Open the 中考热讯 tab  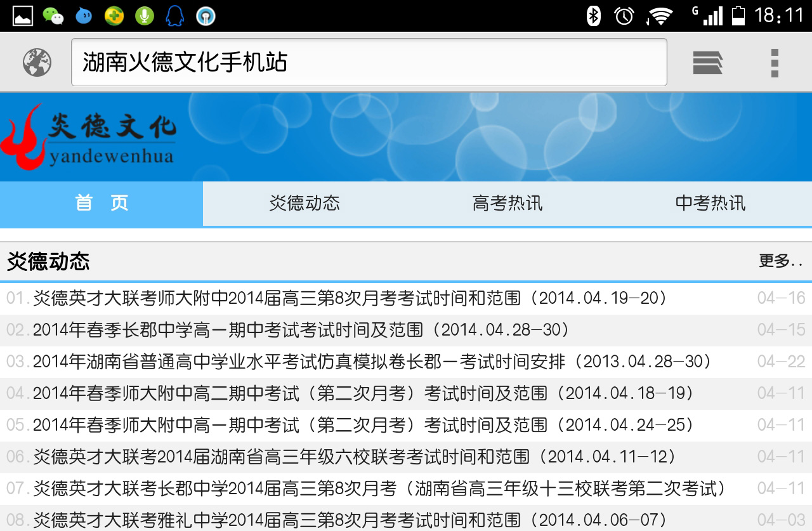tap(710, 203)
